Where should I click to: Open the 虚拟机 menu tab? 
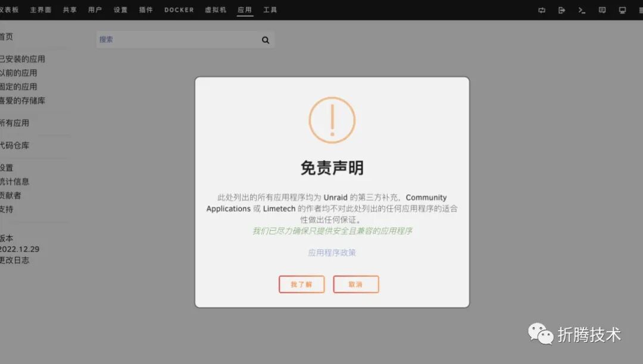pyautogui.click(x=216, y=10)
